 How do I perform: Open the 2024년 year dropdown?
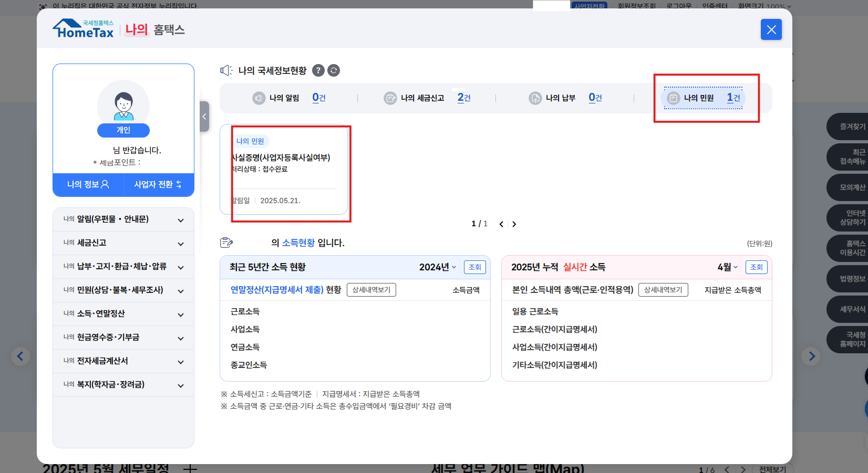(438, 267)
